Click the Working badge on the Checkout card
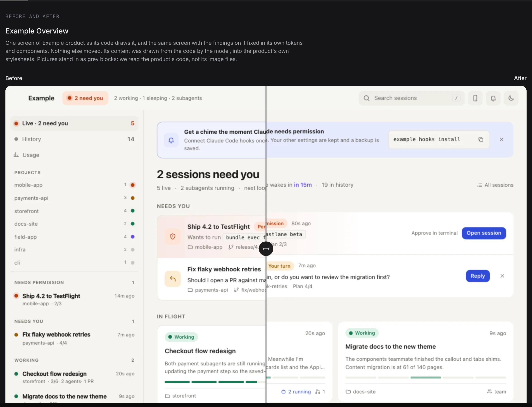This screenshot has width=532, height=407. click(181, 337)
